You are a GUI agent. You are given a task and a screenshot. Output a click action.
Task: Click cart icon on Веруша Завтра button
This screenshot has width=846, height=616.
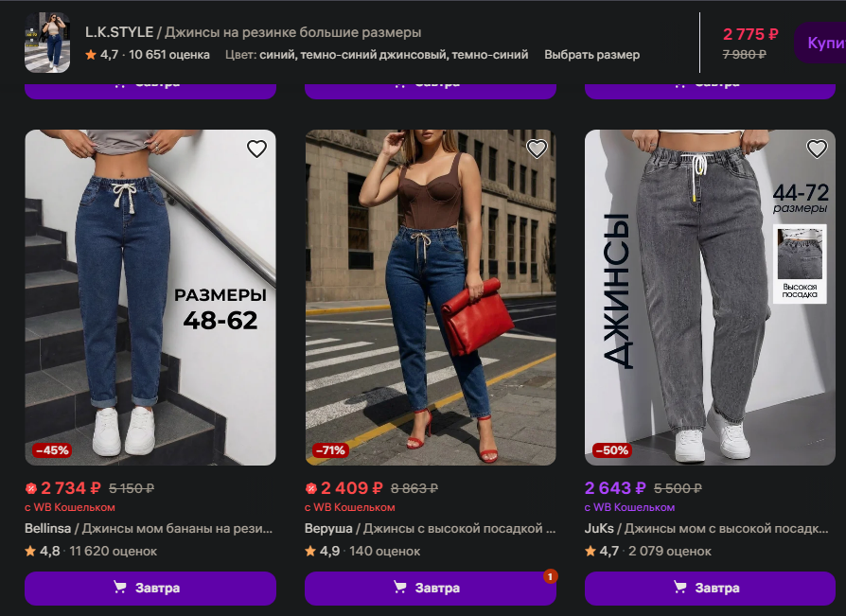[399, 587]
